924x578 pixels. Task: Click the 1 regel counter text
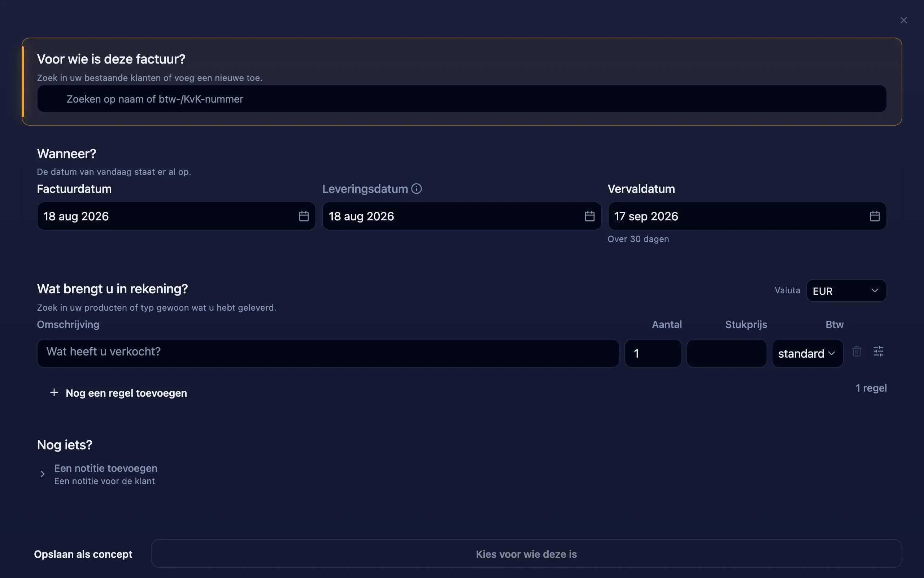(x=871, y=388)
